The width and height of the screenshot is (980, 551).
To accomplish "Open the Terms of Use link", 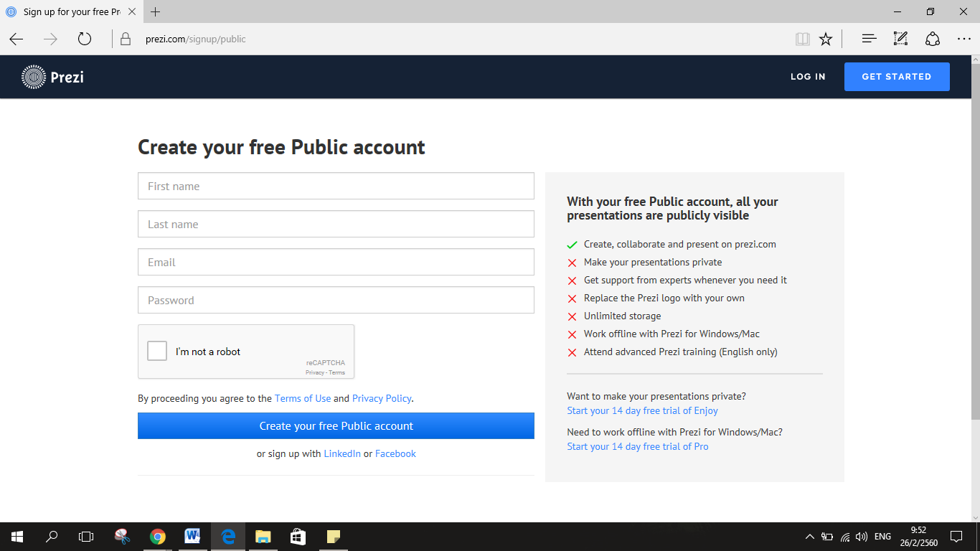I will tap(303, 398).
